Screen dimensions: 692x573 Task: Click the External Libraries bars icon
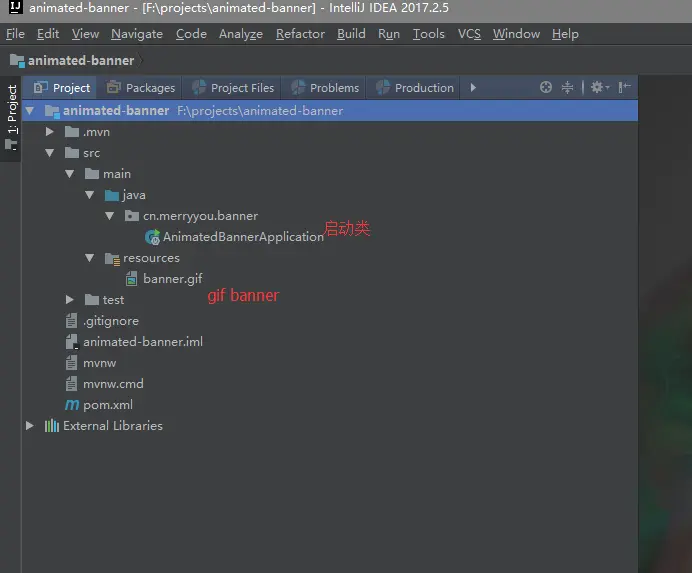click(52, 426)
